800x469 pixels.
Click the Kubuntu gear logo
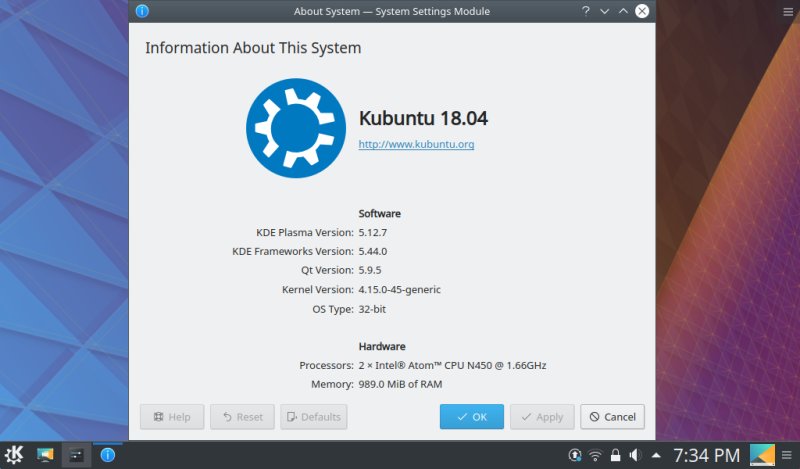tap(296, 128)
